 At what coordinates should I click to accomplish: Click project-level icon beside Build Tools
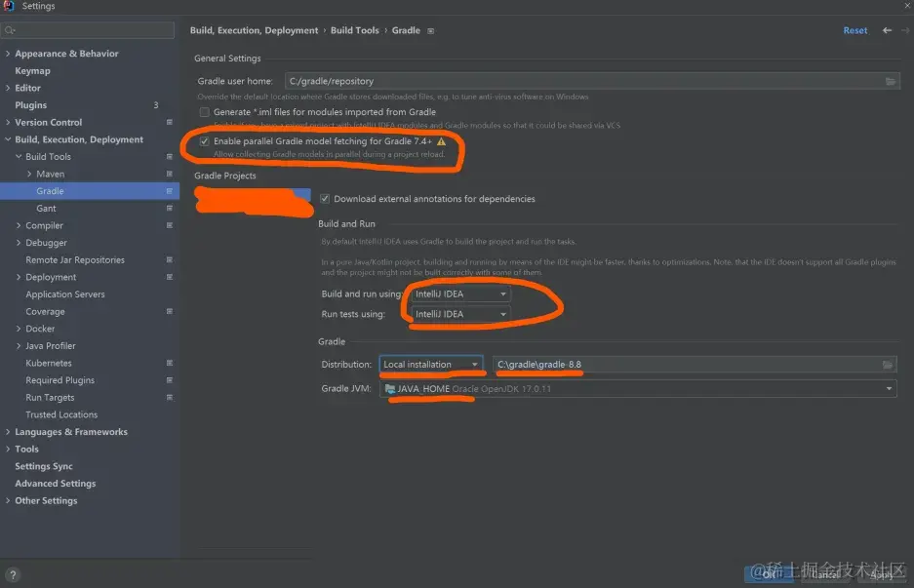click(169, 156)
